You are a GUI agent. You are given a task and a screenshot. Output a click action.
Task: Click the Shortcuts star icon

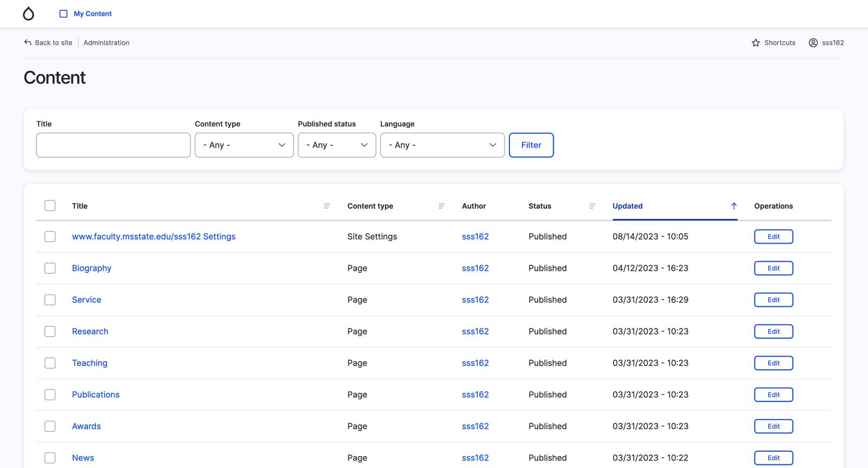coord(756,43)
